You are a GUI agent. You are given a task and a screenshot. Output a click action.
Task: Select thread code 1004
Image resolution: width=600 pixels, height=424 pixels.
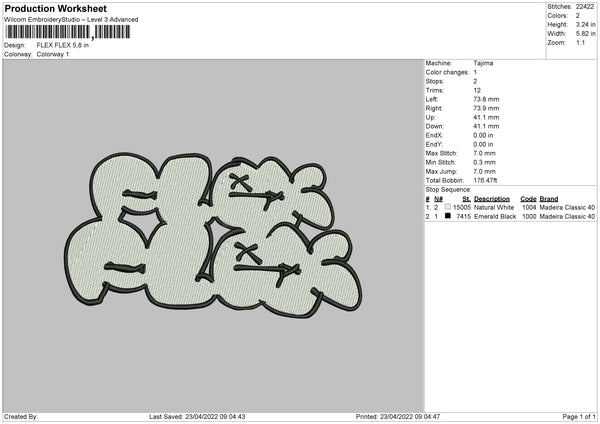click(529, 207)
